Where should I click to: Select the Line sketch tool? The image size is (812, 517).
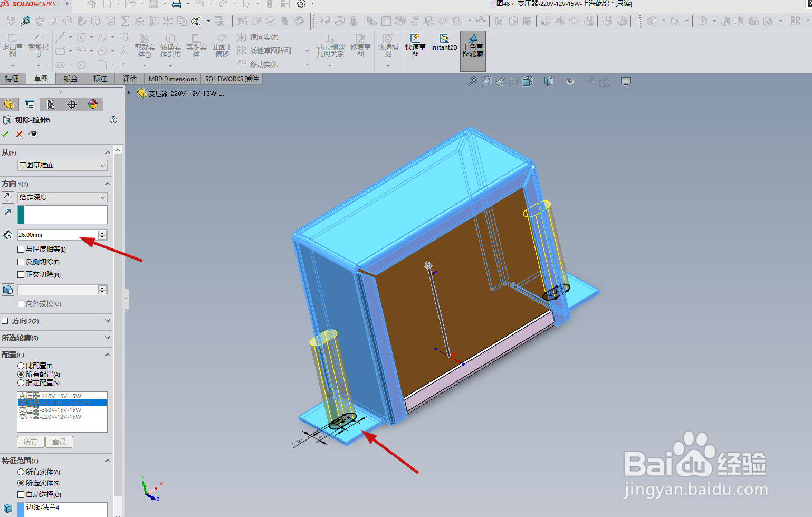pos(60,37)
